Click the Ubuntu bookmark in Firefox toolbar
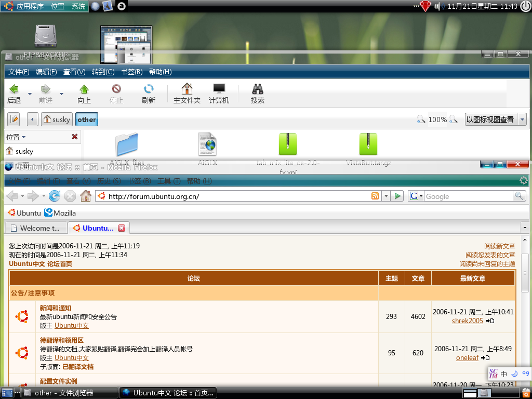 (24, 213)
